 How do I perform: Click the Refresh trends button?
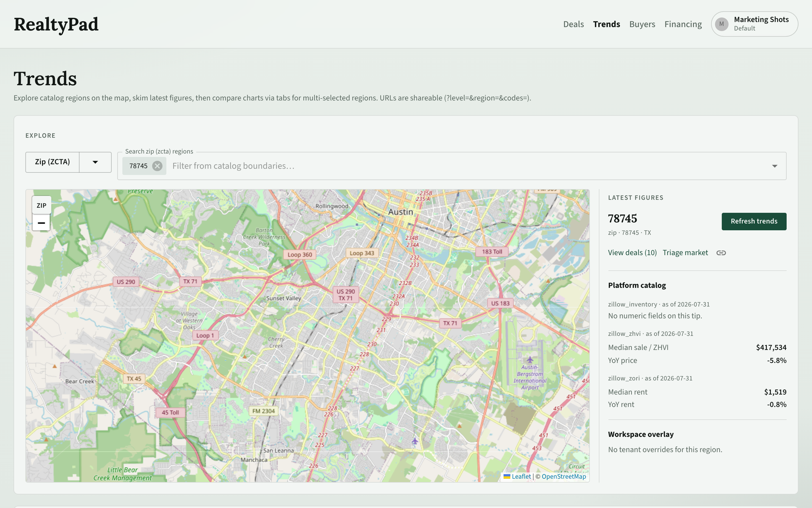coord(754,222)
